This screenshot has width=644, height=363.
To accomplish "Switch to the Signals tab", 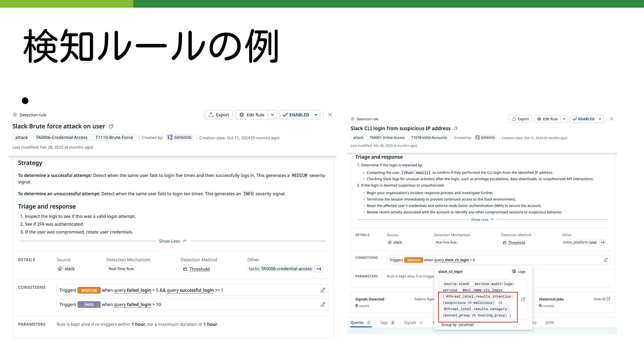I will (413, 323).
